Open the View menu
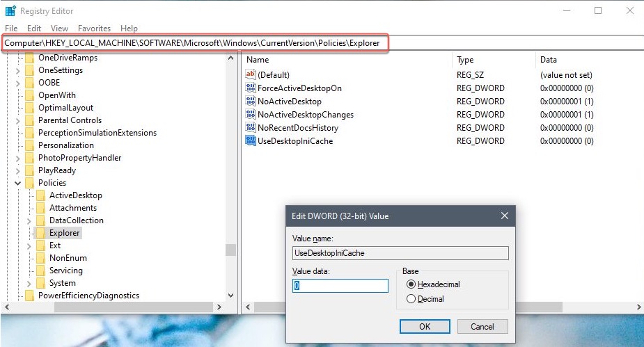The height and width of the screenshot is (347, 644). pyautogui.click(x=60, y=29)
